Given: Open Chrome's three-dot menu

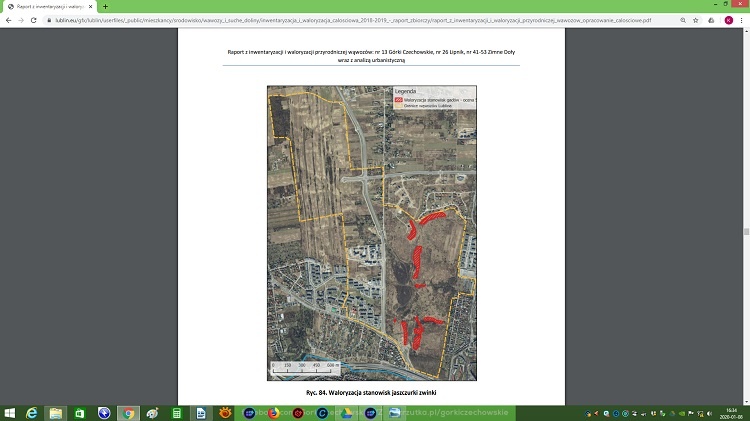Looking at the screenshot, I should (741, 20).
